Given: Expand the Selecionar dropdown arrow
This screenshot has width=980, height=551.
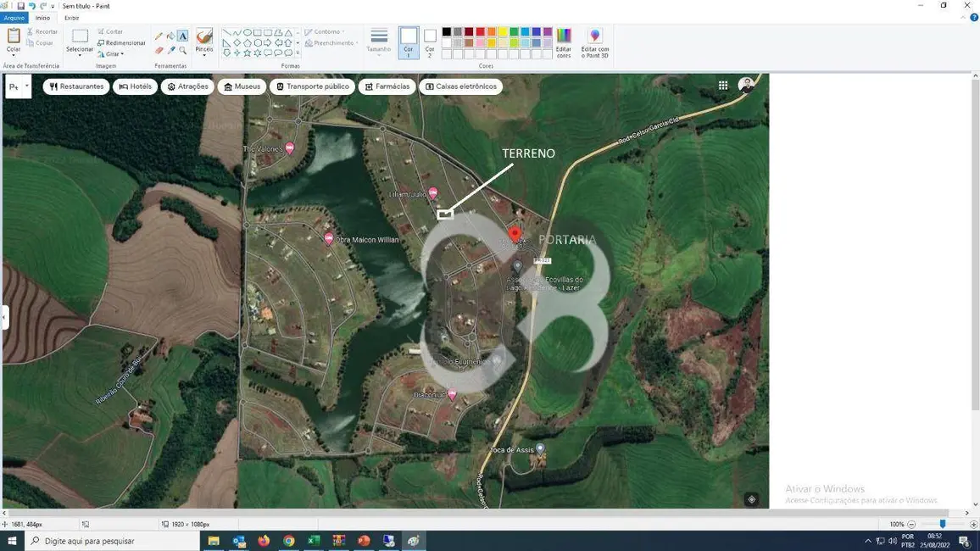Looking at the screenshot, I should point(80,56).
